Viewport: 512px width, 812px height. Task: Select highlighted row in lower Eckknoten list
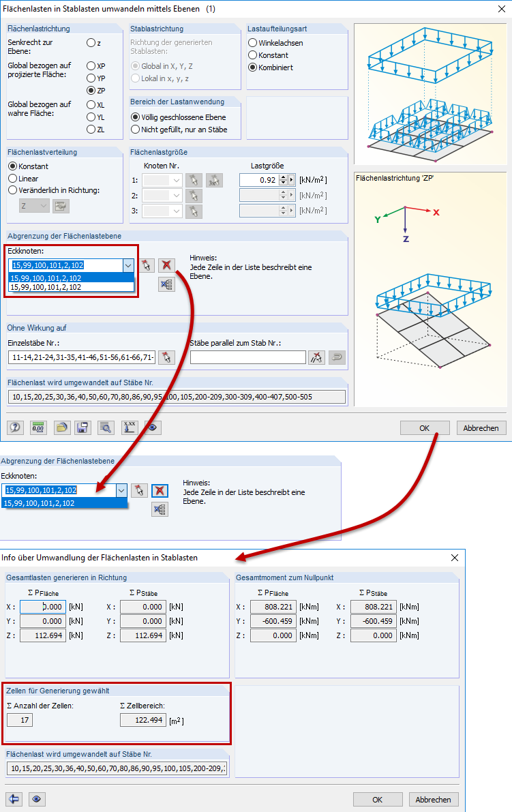pyautogui.click(x=65, y=503)
